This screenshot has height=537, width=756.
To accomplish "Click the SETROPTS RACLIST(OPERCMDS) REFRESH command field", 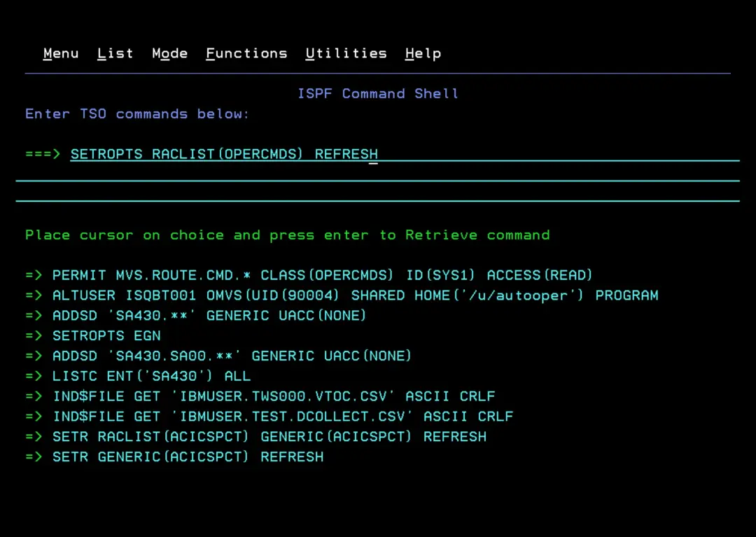I will [x=405, y=154].
